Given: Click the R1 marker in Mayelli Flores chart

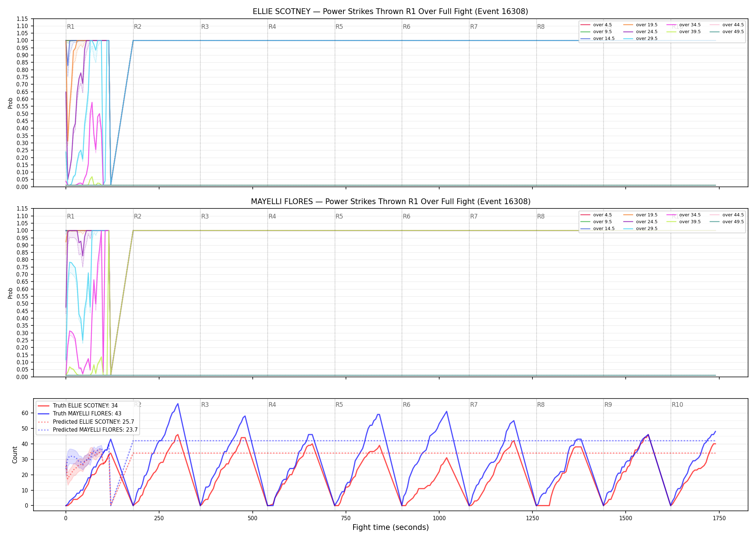Looking at the screenshot, I should (x=71, y=216).
